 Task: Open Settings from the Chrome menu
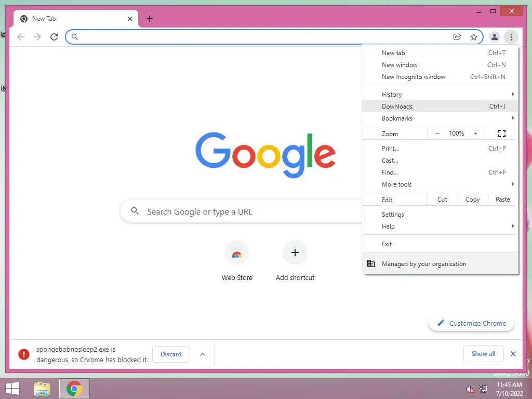[x=440, y=215]
